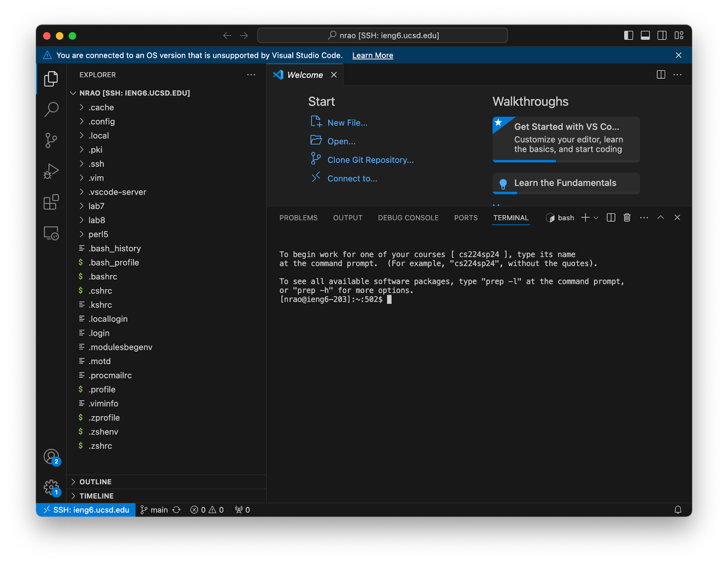Viewport: 728px width, 564px height.
Task: Open the .bash_history file
Action: (166, 249)
